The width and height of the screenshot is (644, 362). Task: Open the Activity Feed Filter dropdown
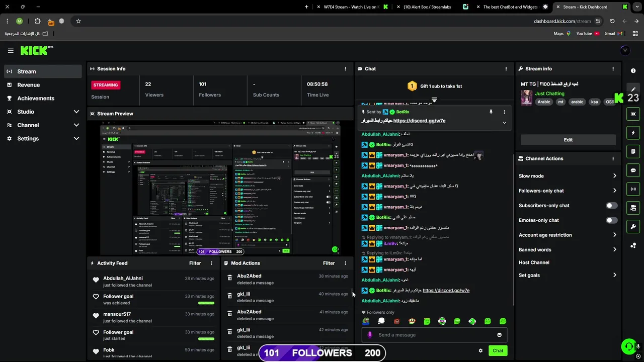tap(195, 263)
